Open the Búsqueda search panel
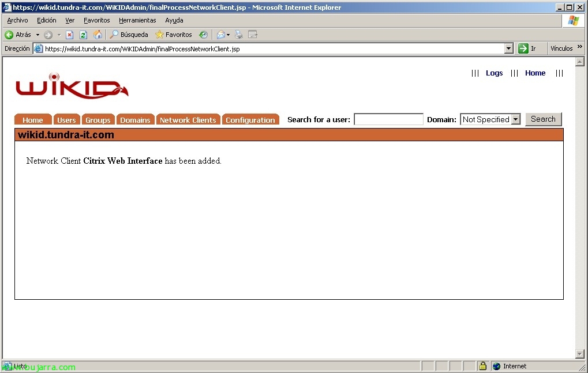Screen dimensions: 588x373 pos(129,35)
